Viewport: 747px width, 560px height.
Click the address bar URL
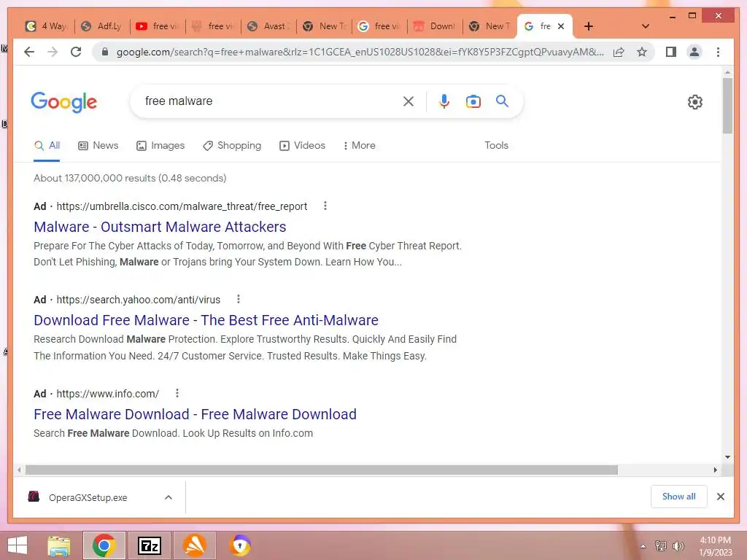(x=360, y=52)
